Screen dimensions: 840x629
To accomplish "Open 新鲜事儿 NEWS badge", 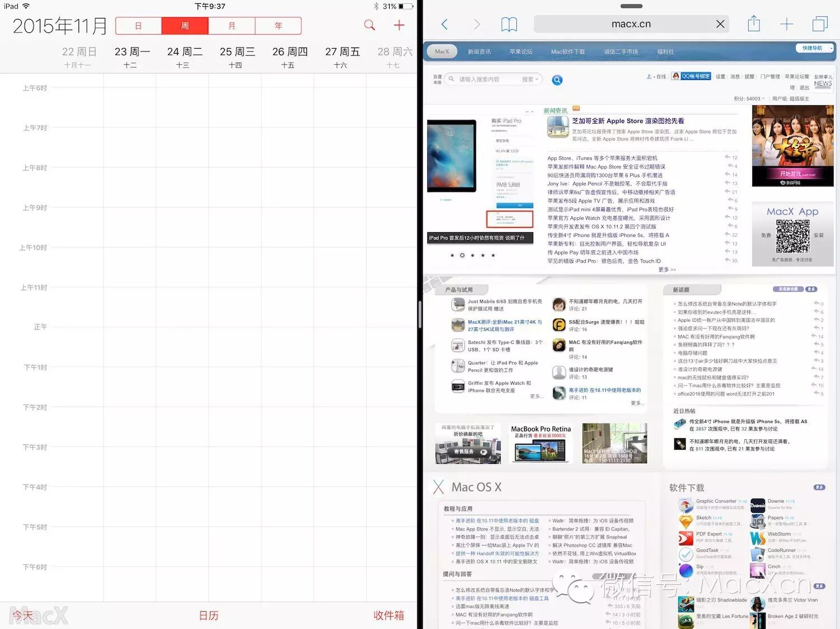I will [x=823, y=81].
